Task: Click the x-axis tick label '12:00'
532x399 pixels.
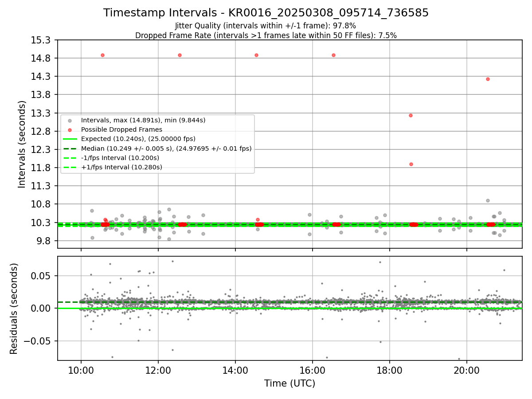Action: [158, 370]
